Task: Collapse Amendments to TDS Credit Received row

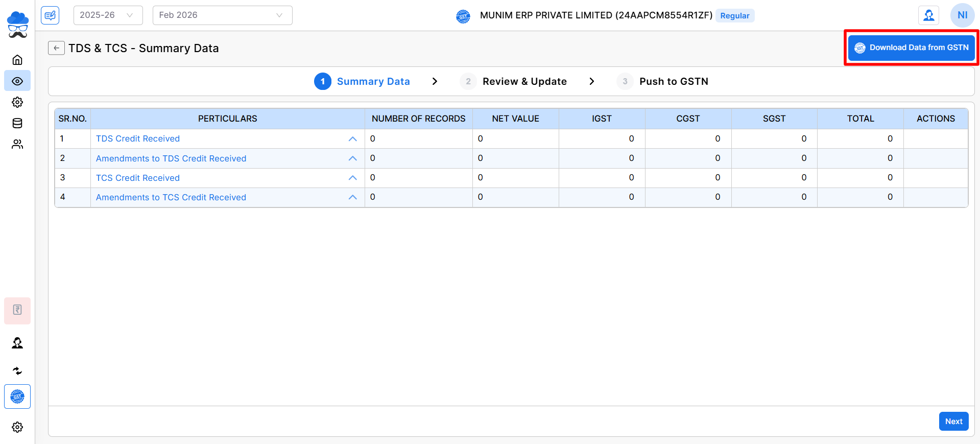Action: click(x=352, y=158)
